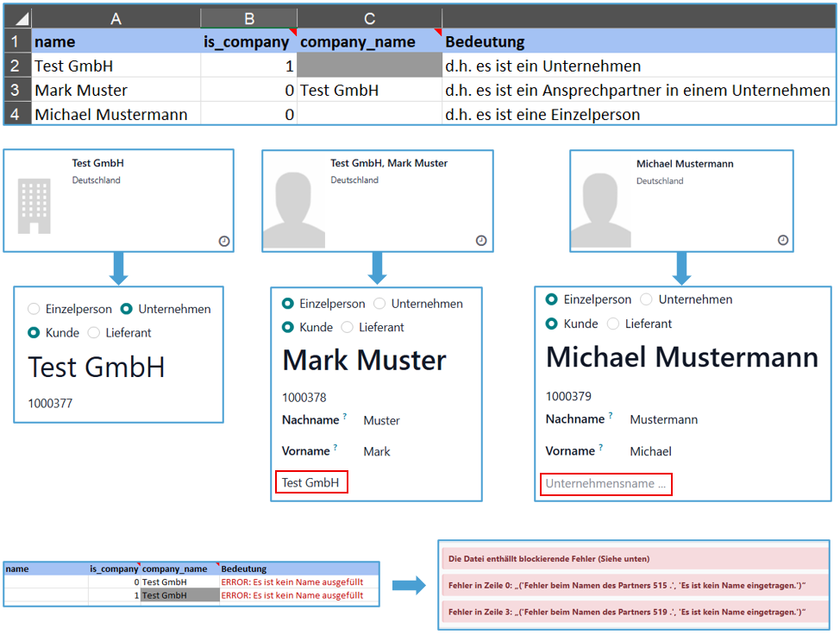
Task: Select Einzelperson radio in the Test GmbH form
Action: pos(34,309)
